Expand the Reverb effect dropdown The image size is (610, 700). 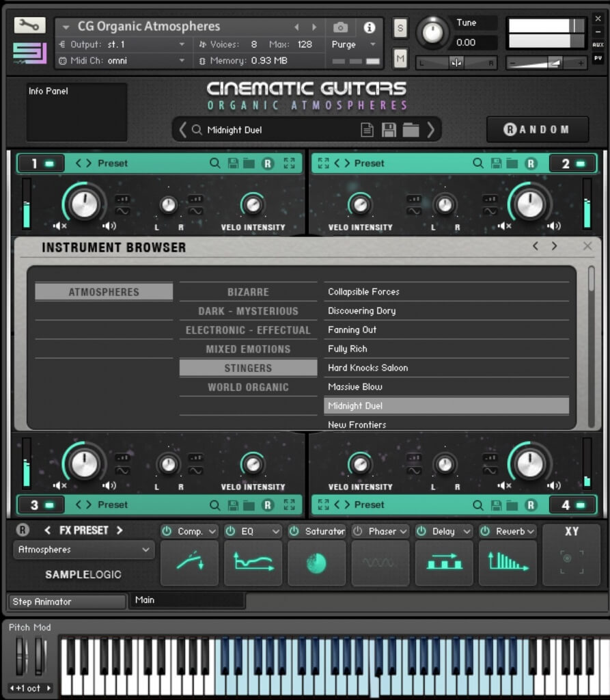click(530, 531)
